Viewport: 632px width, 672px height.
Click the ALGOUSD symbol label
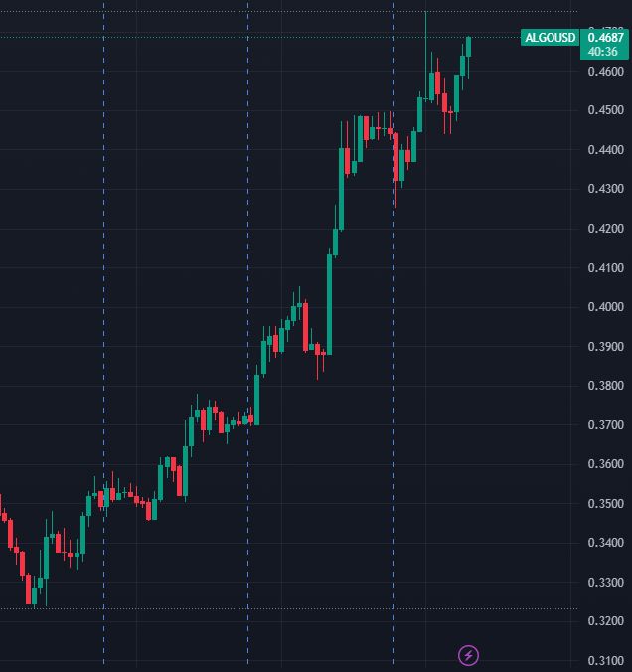pos(551,38)
